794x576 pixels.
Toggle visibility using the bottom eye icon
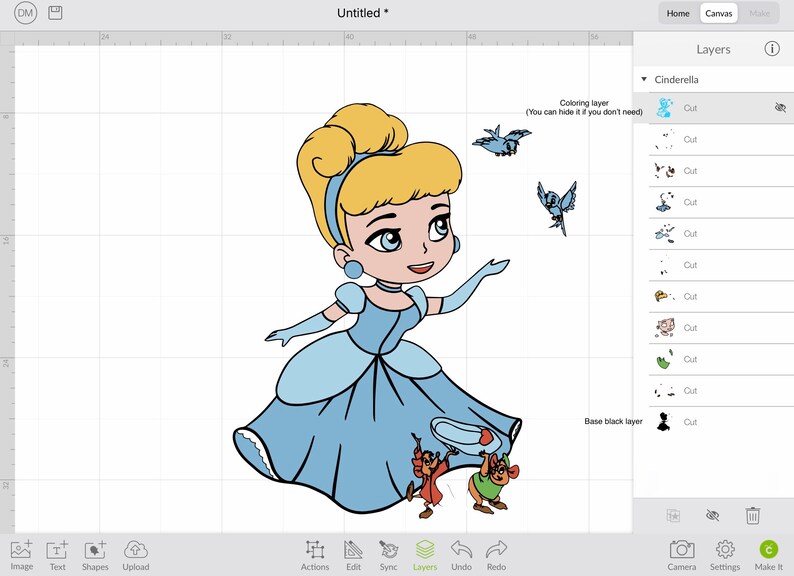click(x=712, y=516)
